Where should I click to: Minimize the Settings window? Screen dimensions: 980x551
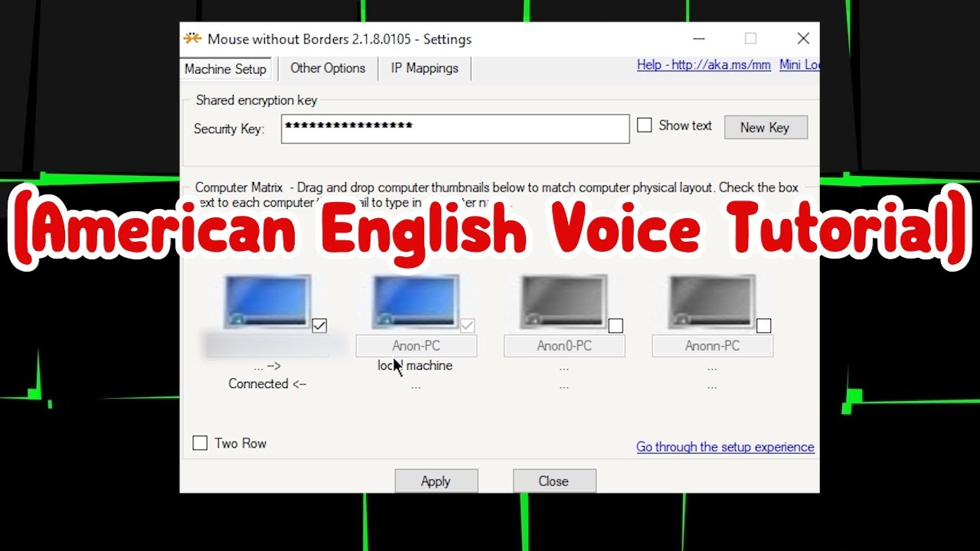click(699, 38)
